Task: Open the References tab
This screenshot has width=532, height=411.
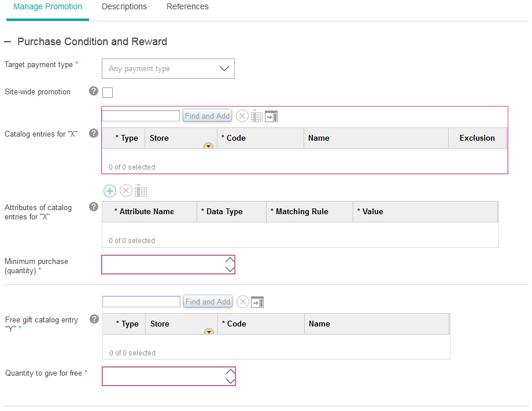Action: pyautogui.click(x=187, y=7)
